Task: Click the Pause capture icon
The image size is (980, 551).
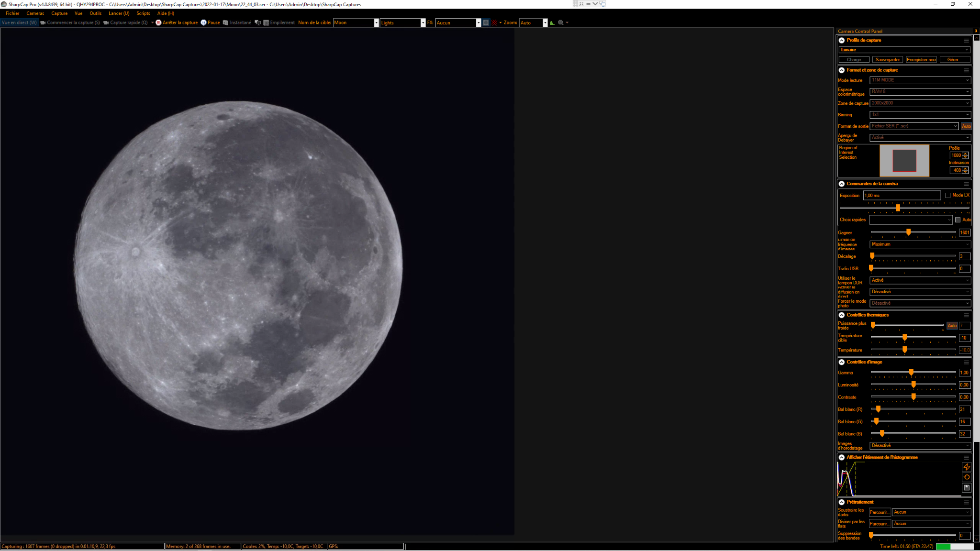Action: [203, 22]
